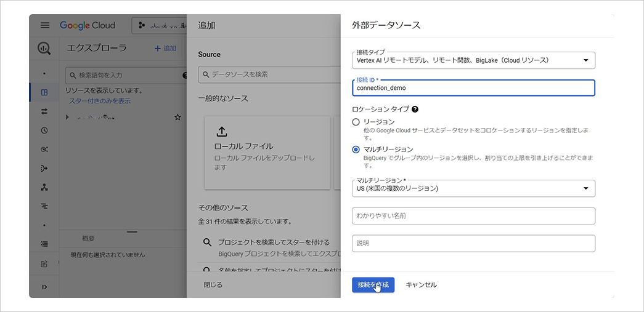Click '現在何も選択されていません' text
644x312 pixels.
[108, 255]
